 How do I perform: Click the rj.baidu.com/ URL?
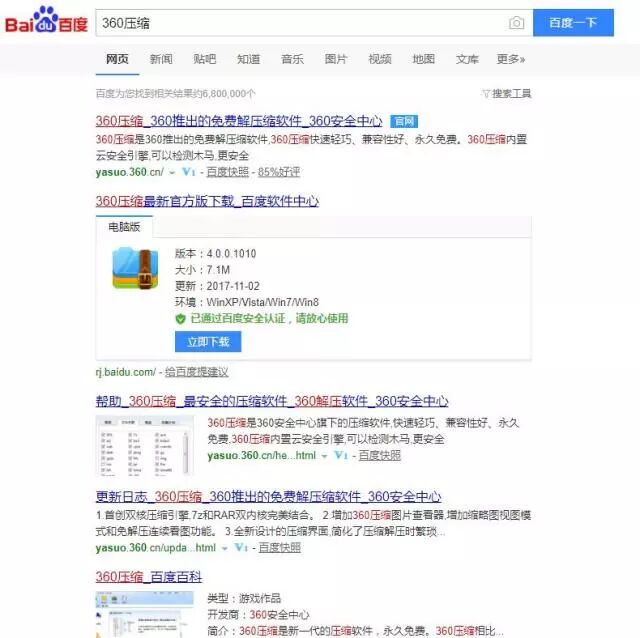pyautogui.click(x=126, y=372)
